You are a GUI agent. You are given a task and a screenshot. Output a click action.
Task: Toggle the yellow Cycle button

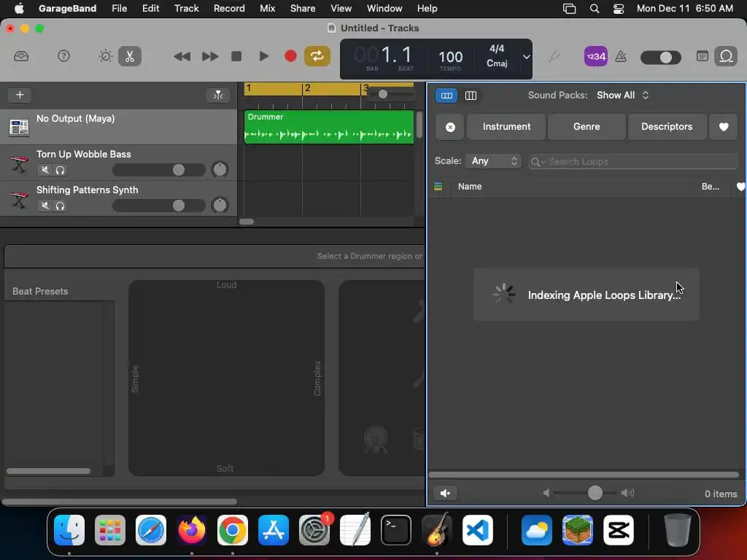(x=317, y=56)
